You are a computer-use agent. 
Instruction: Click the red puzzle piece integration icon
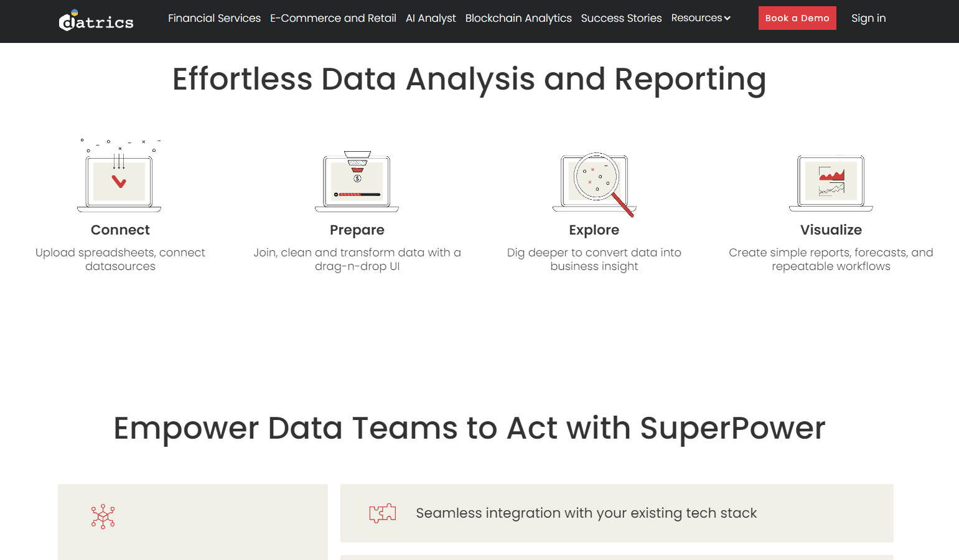point(382,513)
